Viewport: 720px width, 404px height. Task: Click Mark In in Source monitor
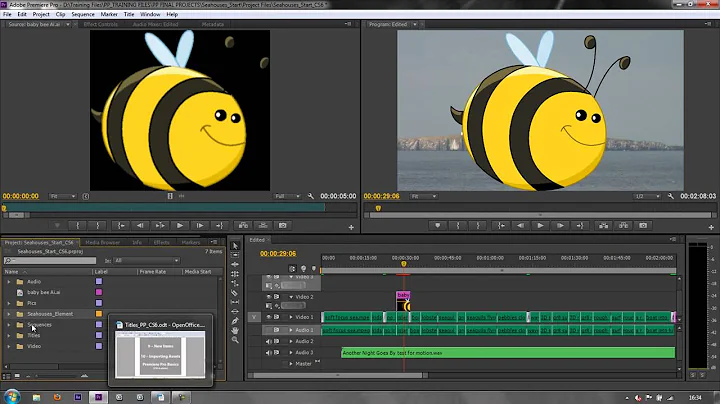click(78, 225)
